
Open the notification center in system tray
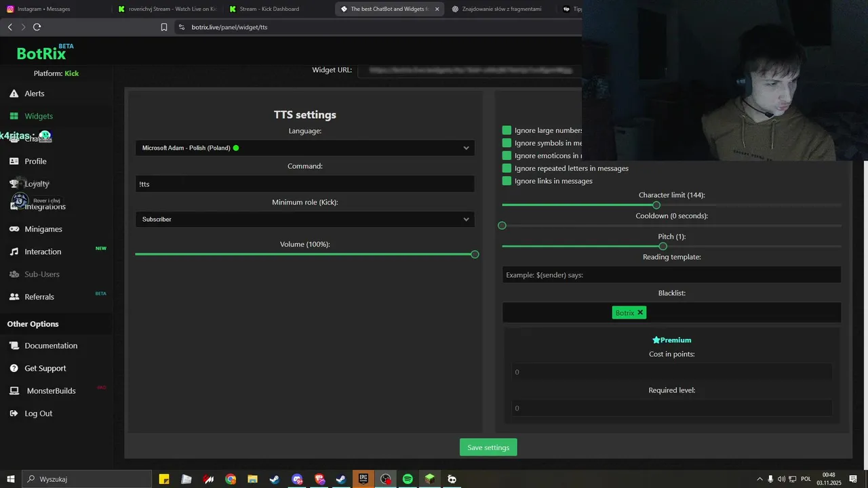pyautogui.click(x=853, y=479)
